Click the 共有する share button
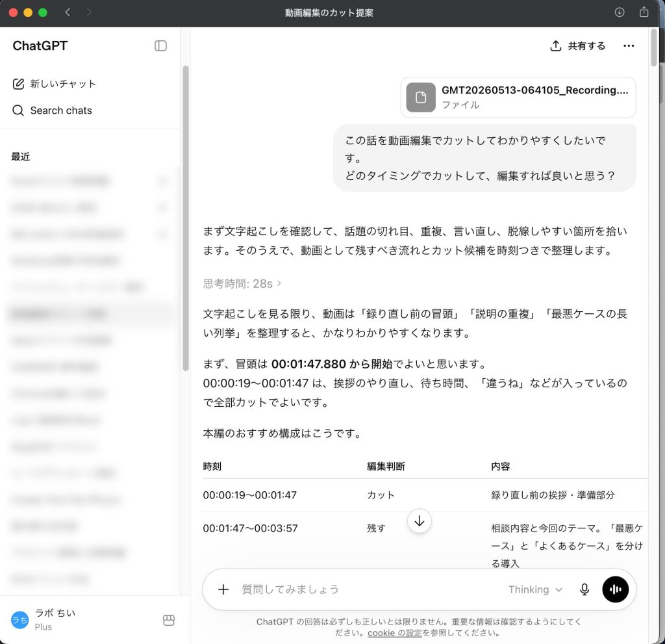665x644 pixels. click(x=577, y=46)
